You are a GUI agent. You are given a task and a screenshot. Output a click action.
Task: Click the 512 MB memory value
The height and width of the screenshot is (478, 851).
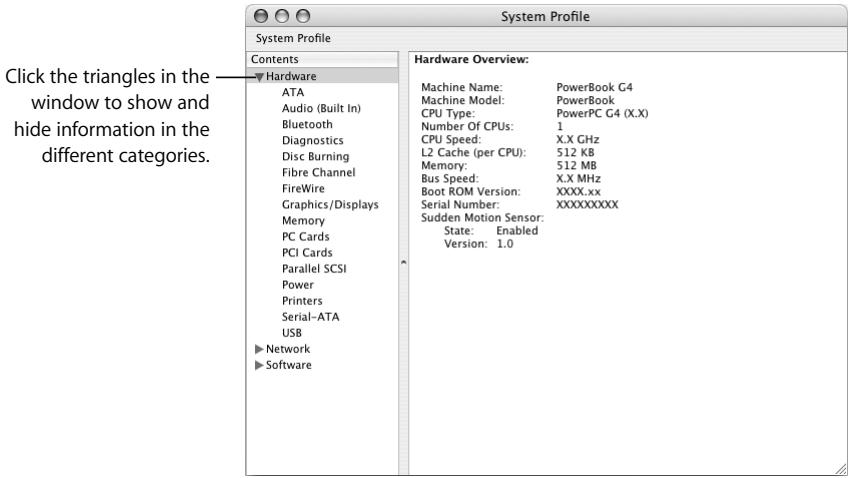click(576, 165)
